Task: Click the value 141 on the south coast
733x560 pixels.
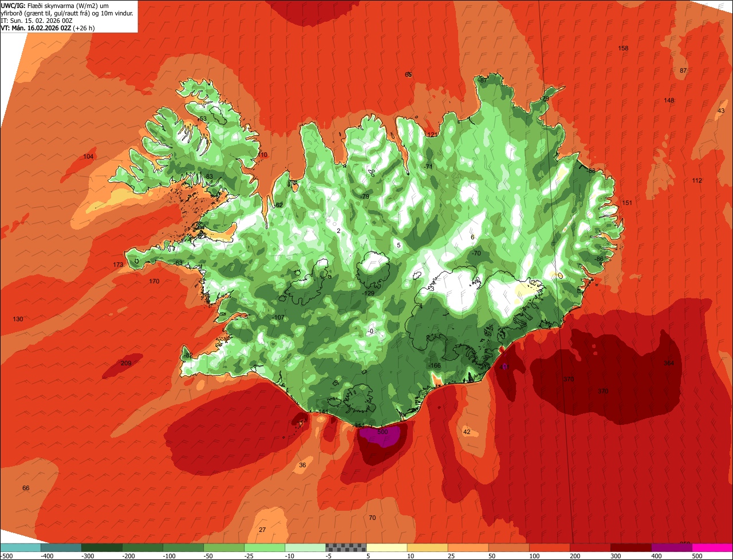Action: tap(324, 412)
